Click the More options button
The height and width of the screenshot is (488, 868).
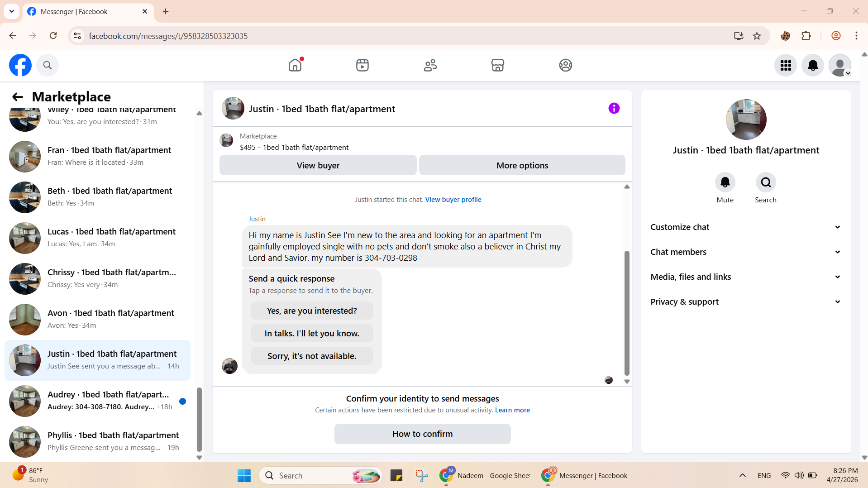(522, 165)
